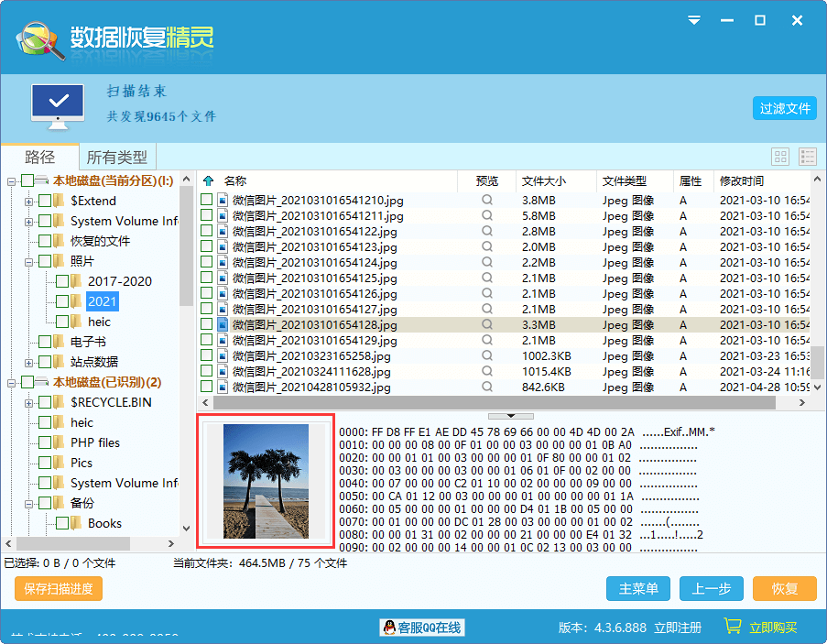The height and width of the screenshot is (644, 827).
Task: Collapse the 照片 folder node
Action: click(29, 262)
